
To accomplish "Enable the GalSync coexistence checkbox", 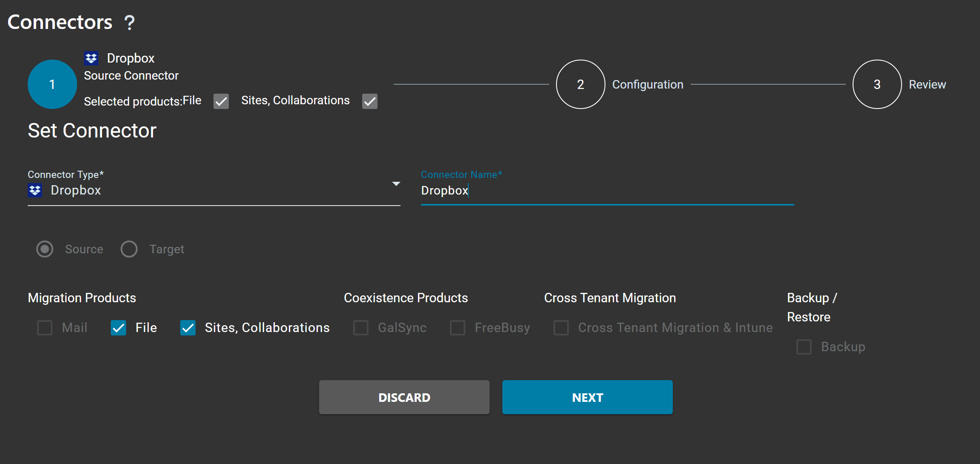I will pos(361,328).
